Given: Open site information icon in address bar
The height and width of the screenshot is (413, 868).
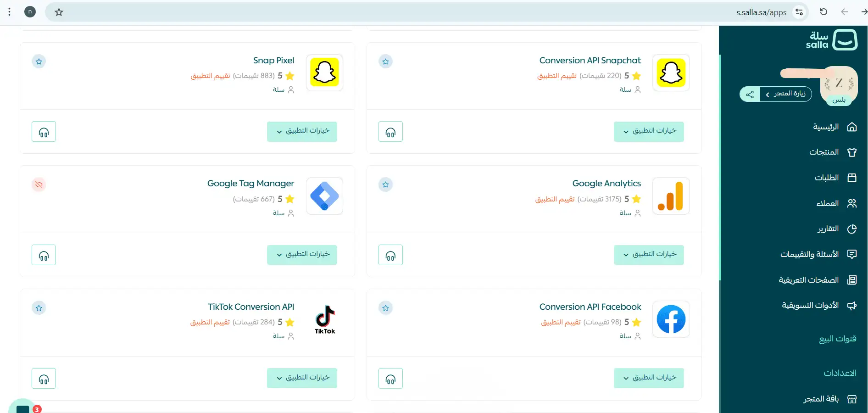Looking at the screenshot, I should pyautogui.click(x=799, y=12).
